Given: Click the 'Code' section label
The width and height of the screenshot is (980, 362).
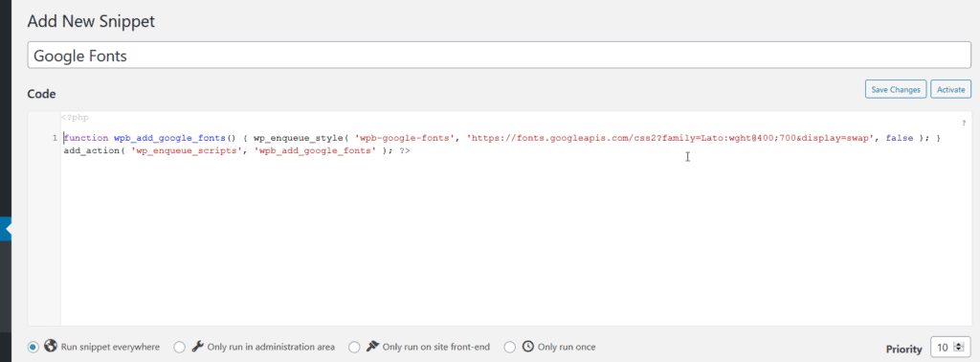Looking at the screenshot, I should click(x=41, y=95).
